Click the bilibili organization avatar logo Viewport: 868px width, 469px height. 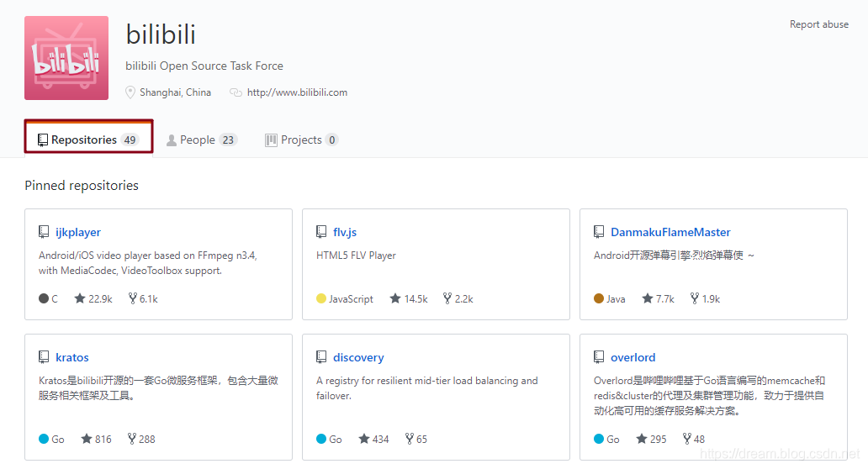(x=66, y=58)
